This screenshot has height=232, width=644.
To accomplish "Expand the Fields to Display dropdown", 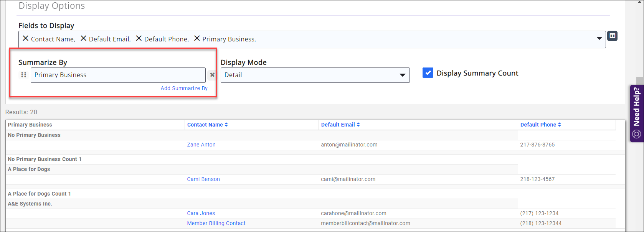I will click(x=599, y=39).
